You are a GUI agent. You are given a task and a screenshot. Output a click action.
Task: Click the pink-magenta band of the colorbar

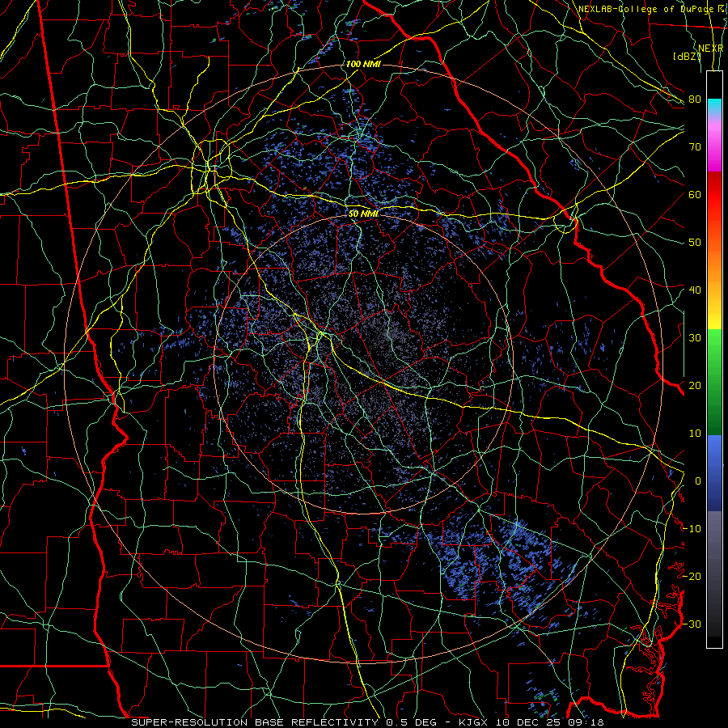coord(714,145)
